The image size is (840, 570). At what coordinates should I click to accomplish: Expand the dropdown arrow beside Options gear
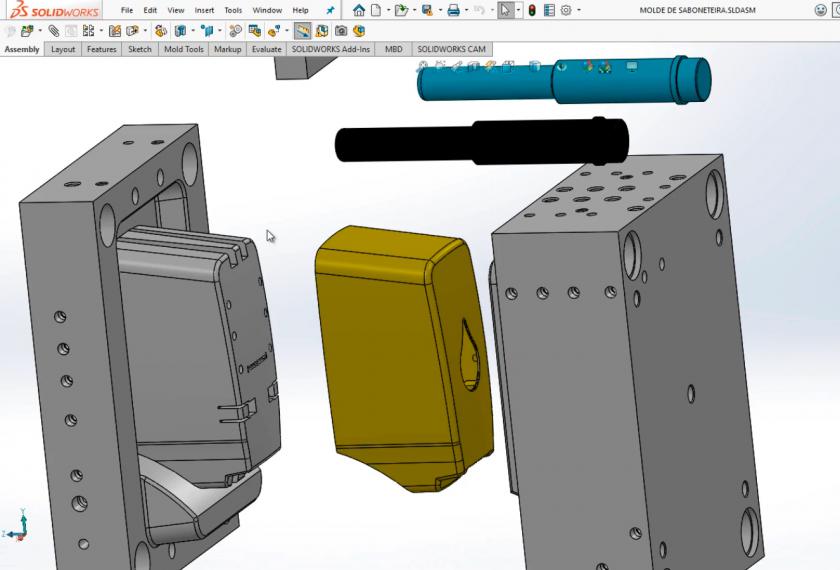[578, 10]
